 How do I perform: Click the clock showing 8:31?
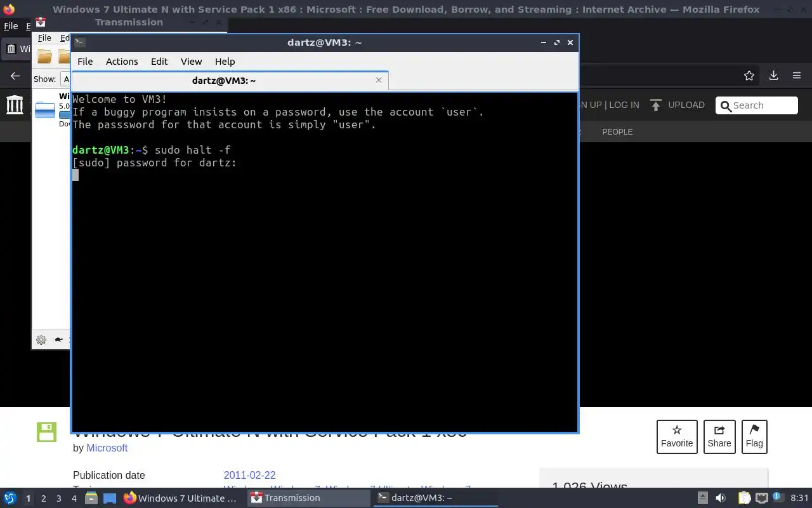coord(799,498)
